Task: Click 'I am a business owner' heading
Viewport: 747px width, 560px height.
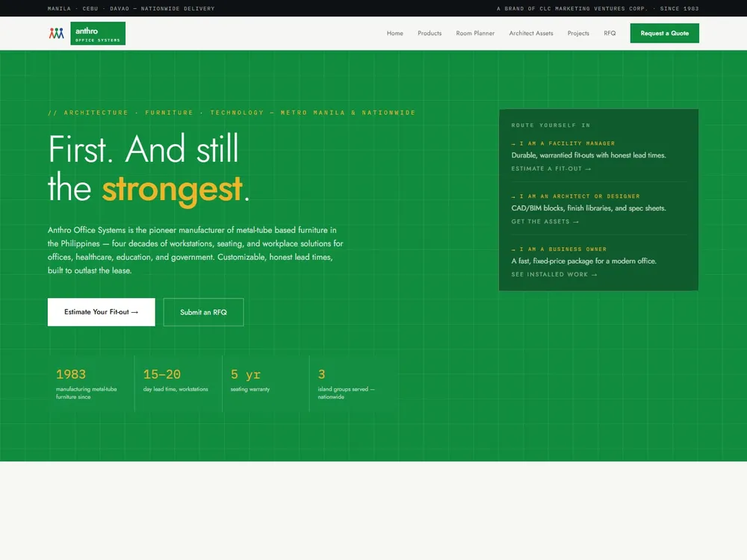Action: [559, 249]
